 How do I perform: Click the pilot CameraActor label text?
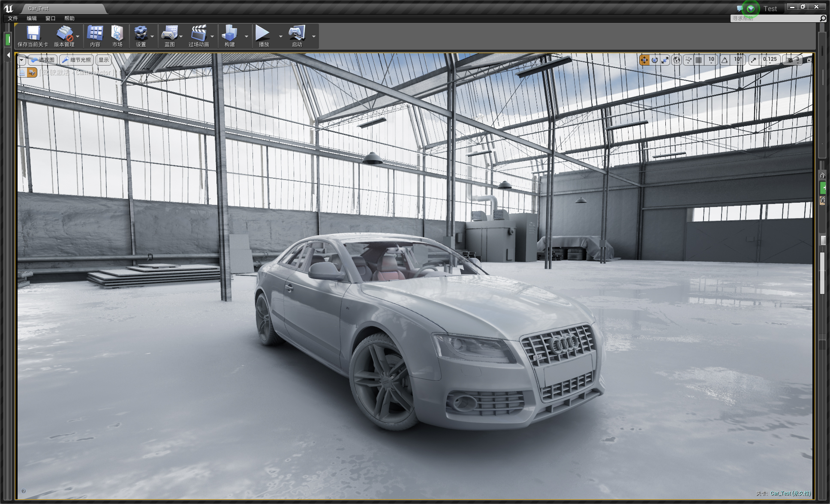(77, 72)
